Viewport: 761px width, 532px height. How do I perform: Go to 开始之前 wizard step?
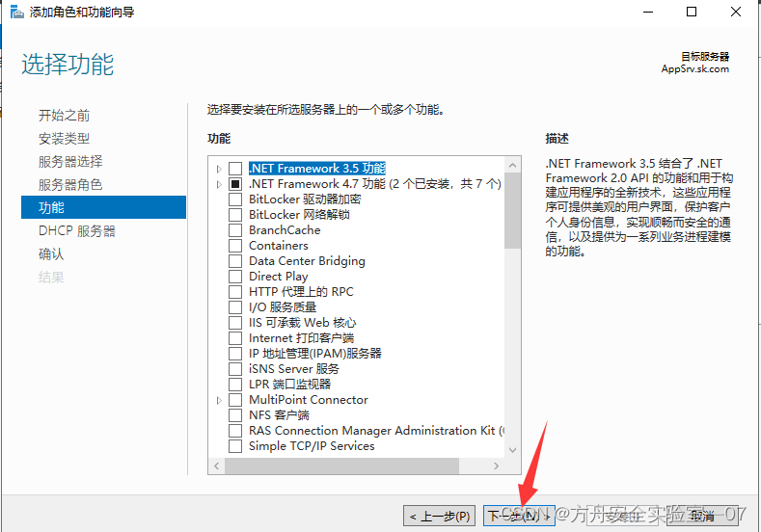[x=64, y=116]
